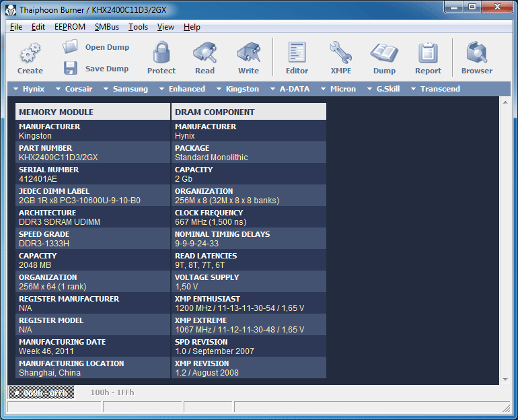518x420 pixels.
Task: Open the EEPROM menu
Action: pyautogui.click(x=70, y=27)
